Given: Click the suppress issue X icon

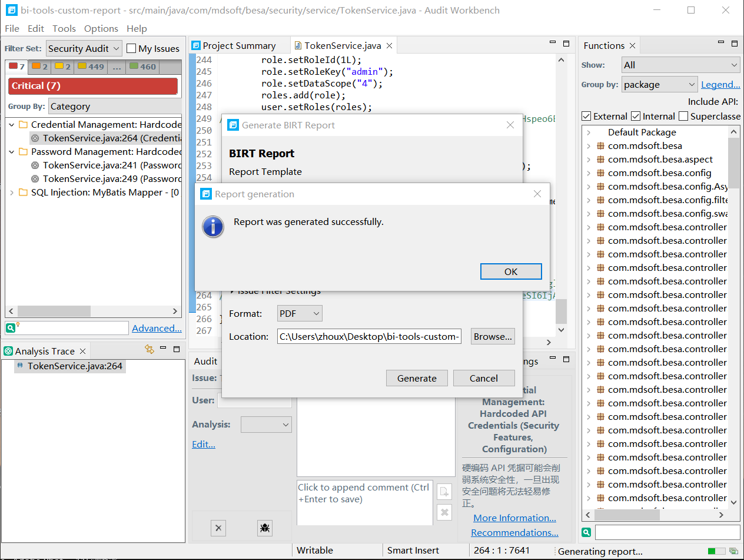Looking at the screenshot, I should (x=218, y=528).
